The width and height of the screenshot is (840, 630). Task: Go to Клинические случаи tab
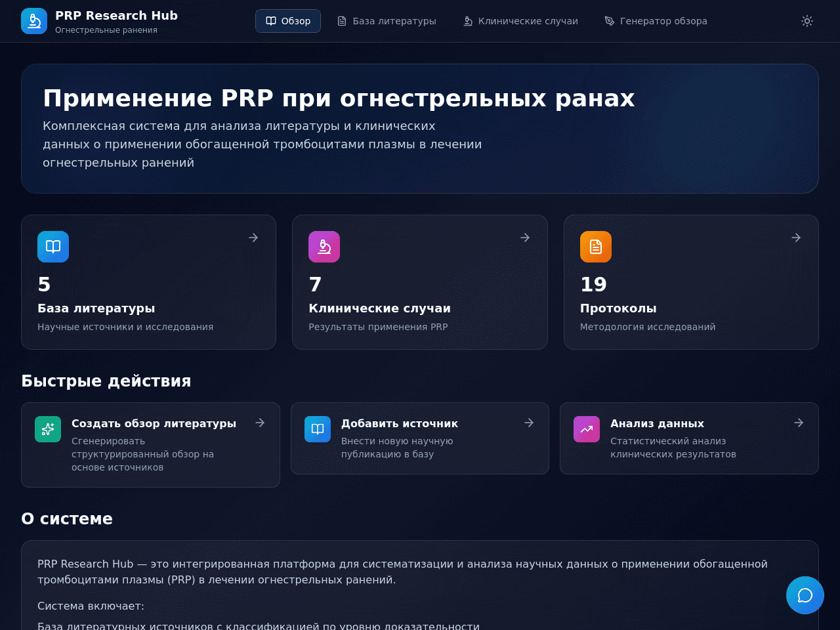coord(520,21)
